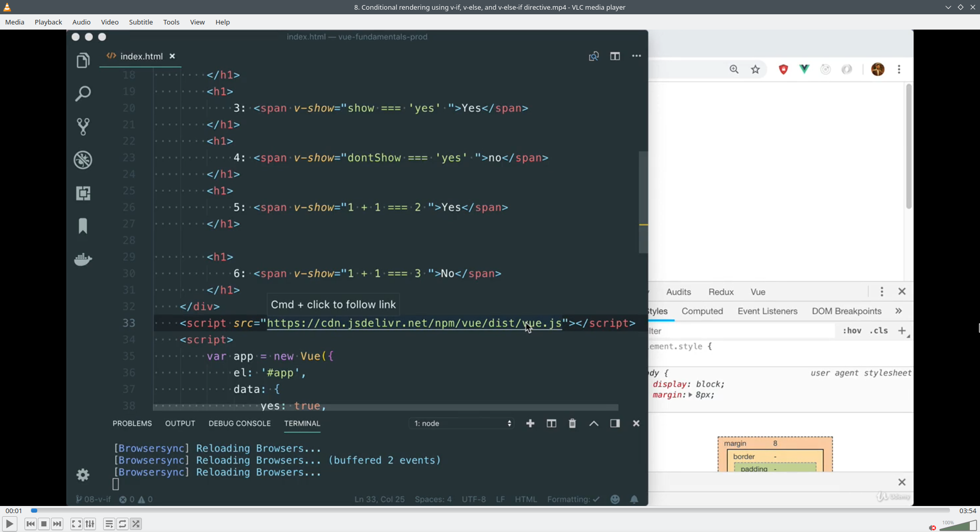The height and width of the screenshot is (532, 980).
Task: Click the HTML language mode selector
Action: tap(526, 499)
